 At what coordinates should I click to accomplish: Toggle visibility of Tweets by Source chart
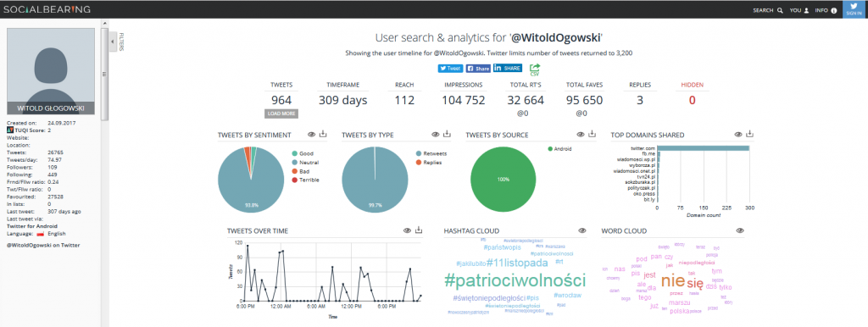point(580,135)
